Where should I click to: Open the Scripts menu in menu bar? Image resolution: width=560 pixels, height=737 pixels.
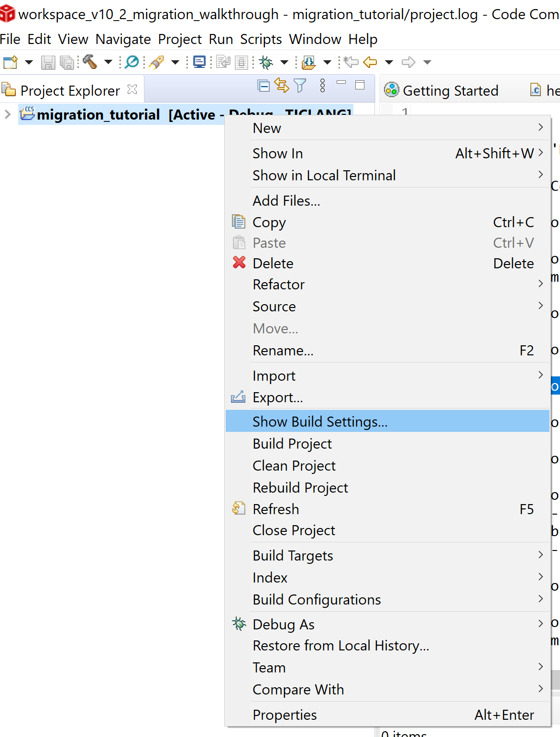[261, 39]
